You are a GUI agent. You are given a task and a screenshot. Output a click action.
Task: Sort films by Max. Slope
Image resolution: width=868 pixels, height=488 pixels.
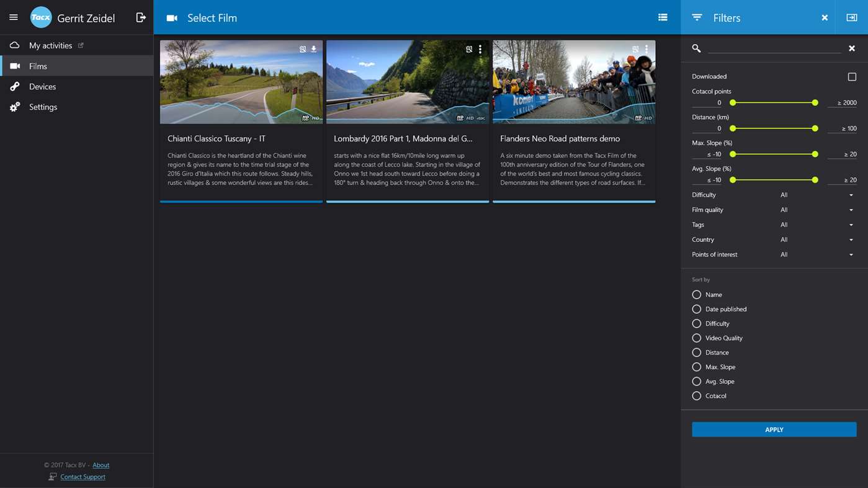(x=697, y=366)
